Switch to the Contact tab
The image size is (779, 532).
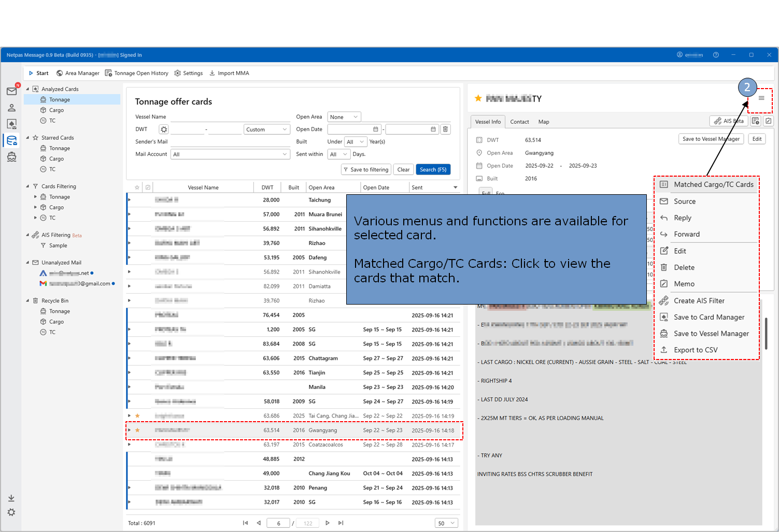pyautogui.click(x=519, y=122)
